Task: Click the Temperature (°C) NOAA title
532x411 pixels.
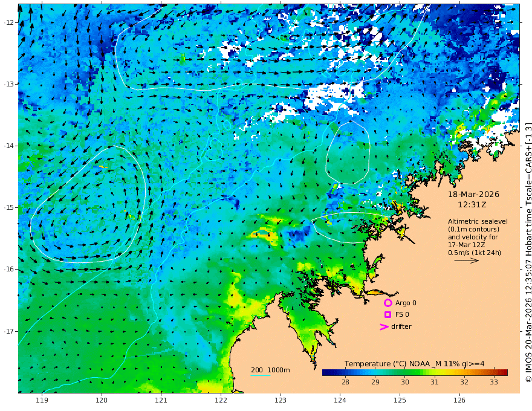Action: point(415,364)
